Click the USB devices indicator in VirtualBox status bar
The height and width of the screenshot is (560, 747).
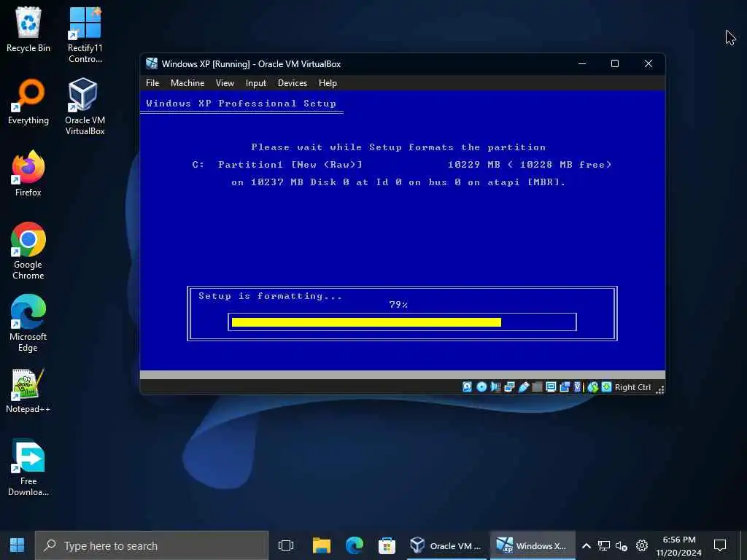(523, 387)
